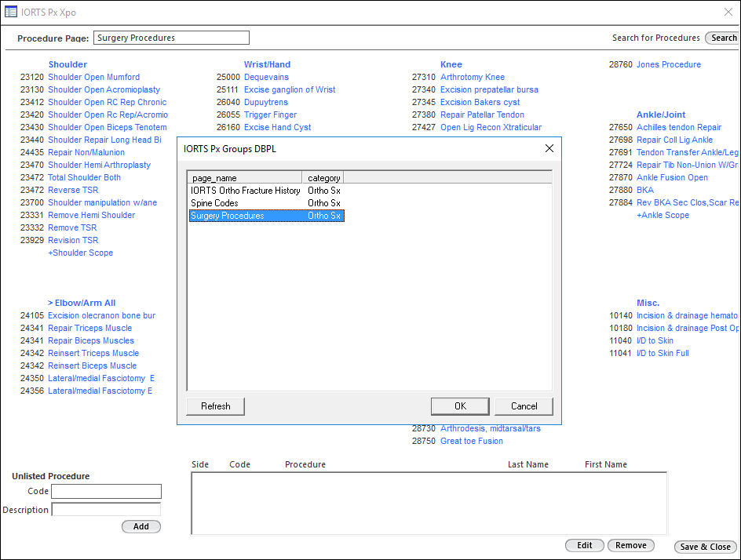Select Reverse TSR procedure
Screen dimensions: 741x560
tap(73, 190)
